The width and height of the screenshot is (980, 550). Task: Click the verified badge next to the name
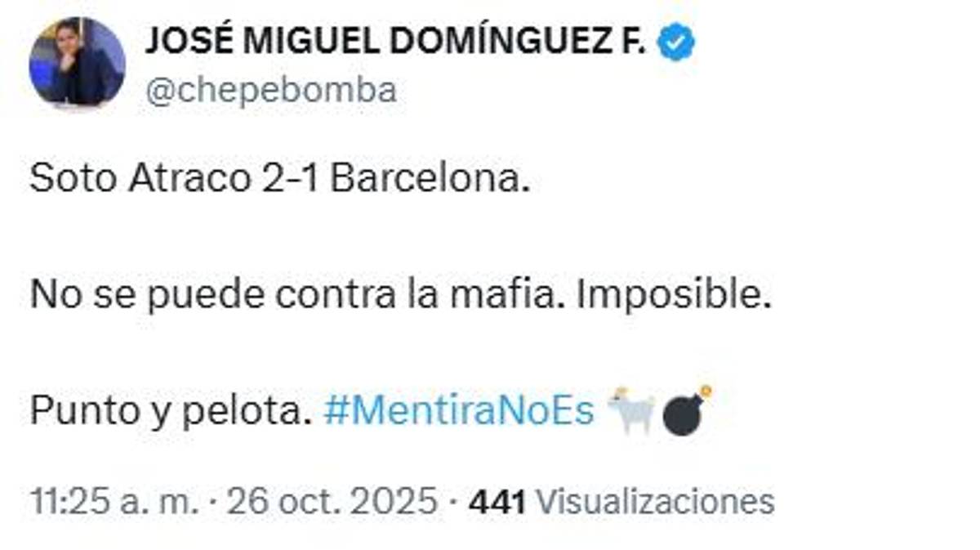pyautogui.click(x=675, y=38)
